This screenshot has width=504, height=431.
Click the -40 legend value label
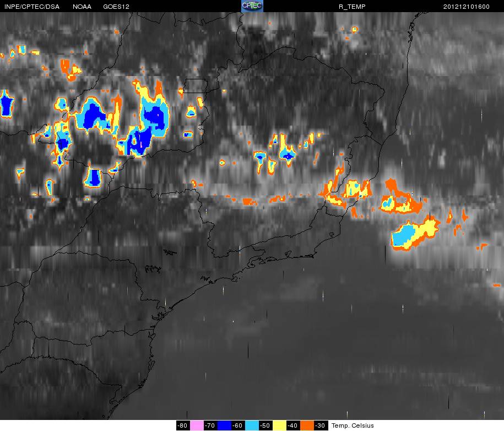(x=293, y=425)
